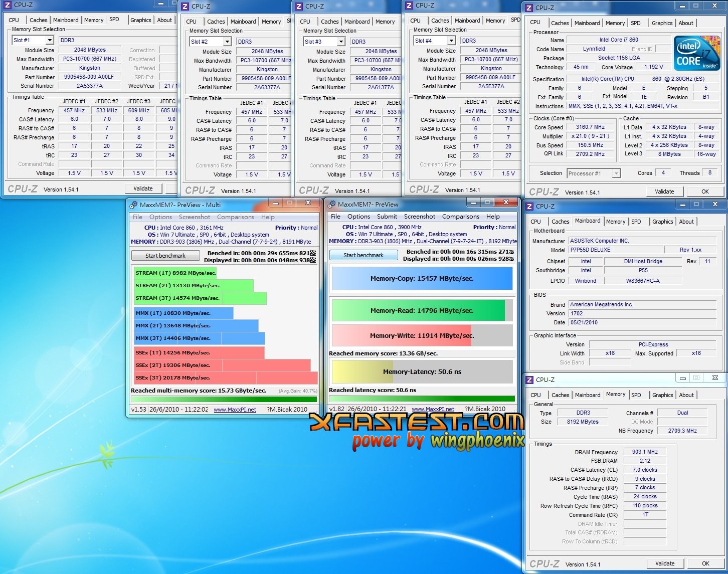Click Start benchmark in single MaxxMEM PreView window

coord(363,255)
